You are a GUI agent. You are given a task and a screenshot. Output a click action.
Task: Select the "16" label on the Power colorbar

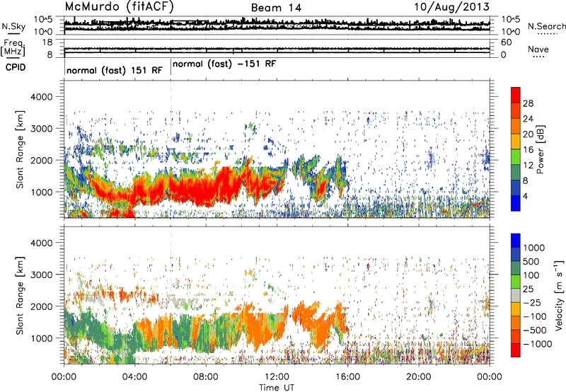(528, 150)
